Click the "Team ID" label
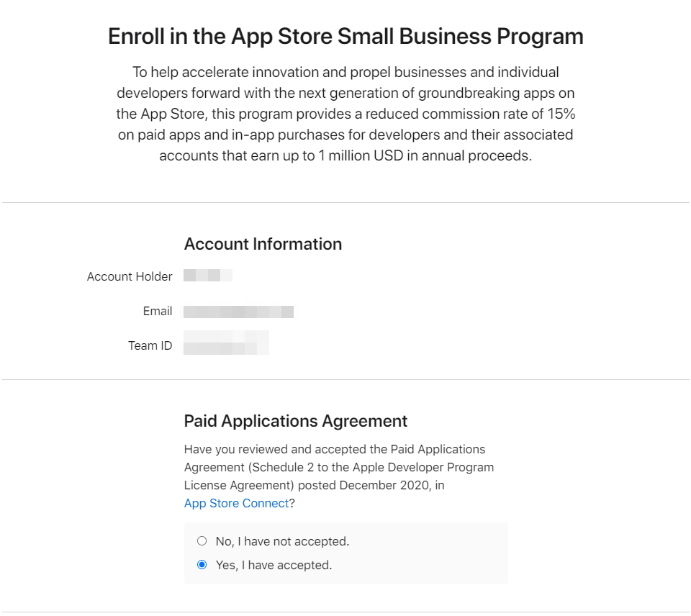This screenshot has height=616, width=691. click(150, 345)
